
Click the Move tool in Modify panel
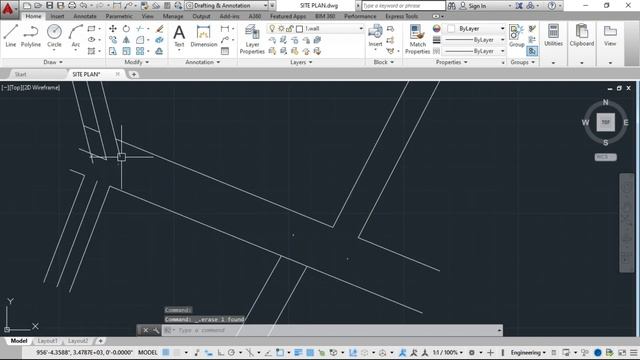(x=113, y=29)
